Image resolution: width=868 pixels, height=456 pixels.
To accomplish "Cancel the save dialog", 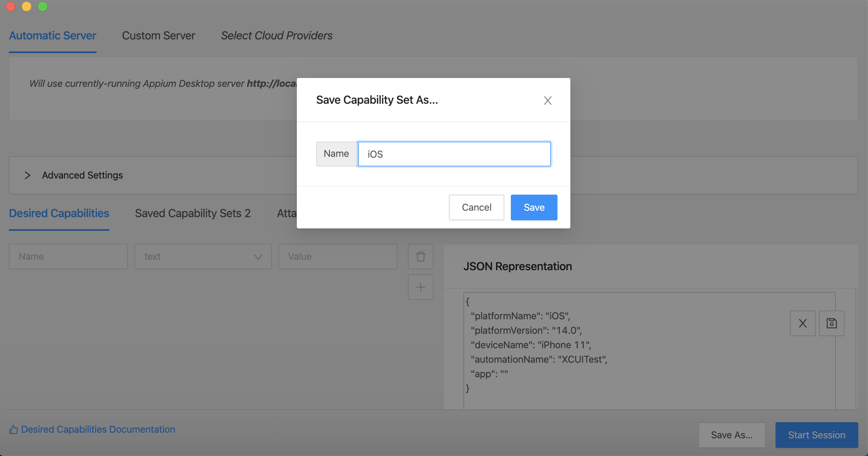I will coord(476,207).
